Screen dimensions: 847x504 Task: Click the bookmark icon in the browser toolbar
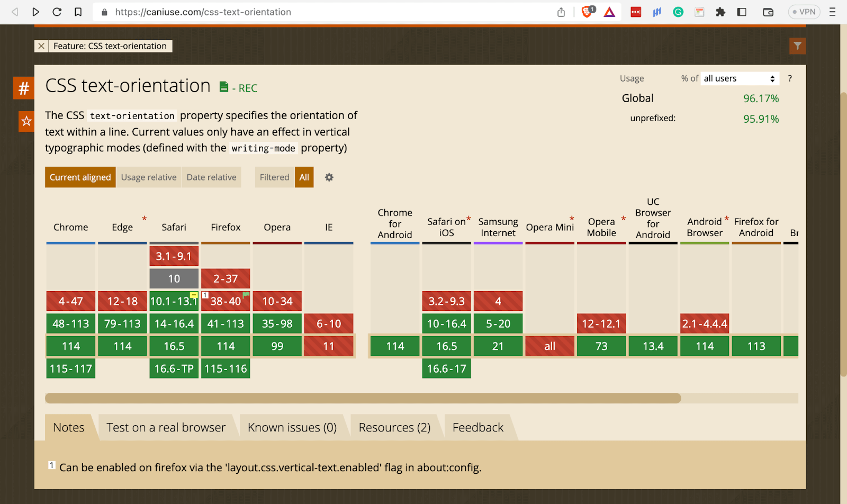point(78,12)
